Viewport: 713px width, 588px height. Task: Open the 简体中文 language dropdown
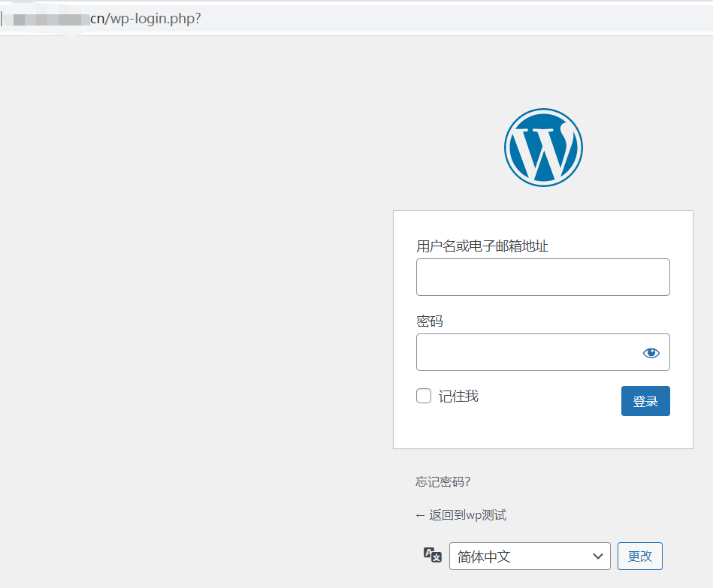530,556
